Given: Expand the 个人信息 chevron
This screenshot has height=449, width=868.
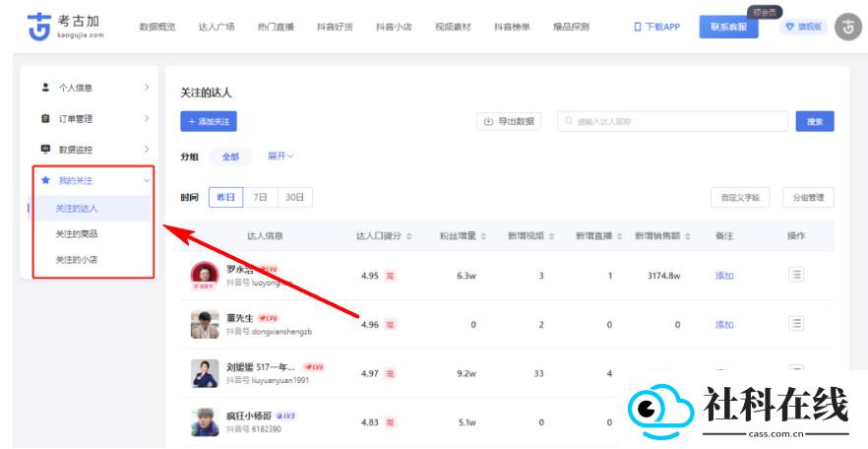Looking at the screenshot, I should click(147, 87).
